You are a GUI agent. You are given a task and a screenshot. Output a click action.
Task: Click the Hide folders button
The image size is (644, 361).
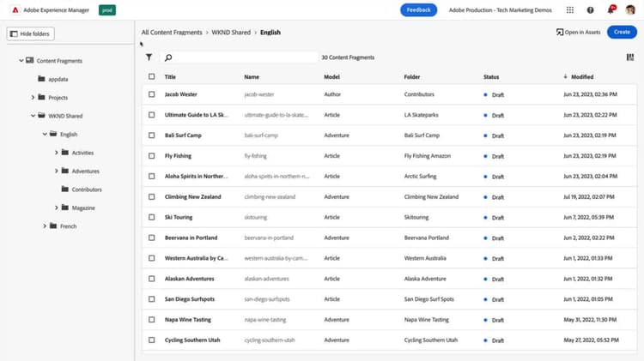(x=30, y=33)
